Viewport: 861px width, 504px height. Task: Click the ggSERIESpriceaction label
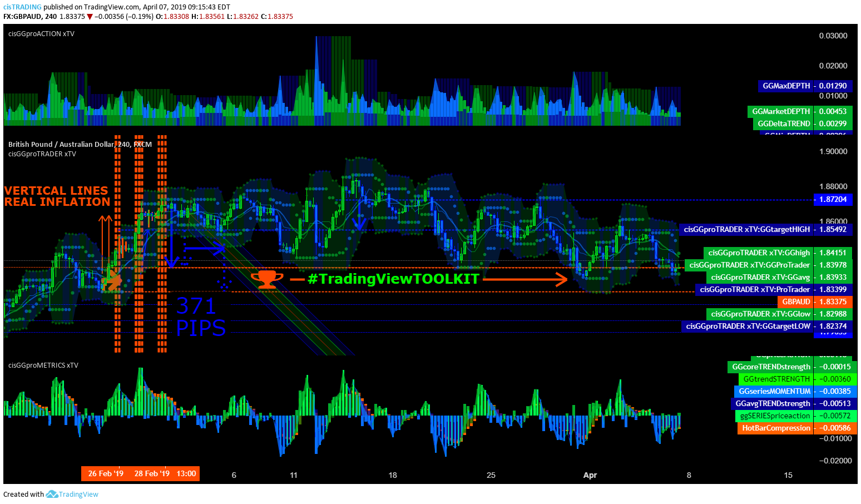pos(774,416)
